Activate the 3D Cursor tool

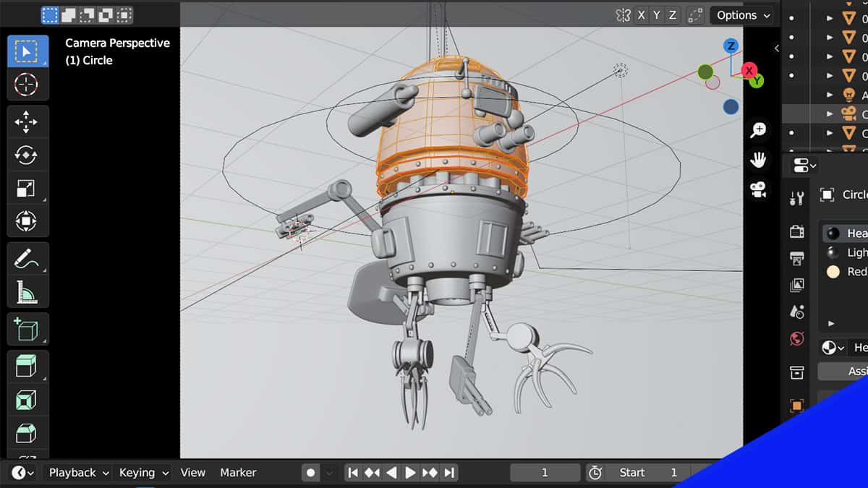(27, 85)
